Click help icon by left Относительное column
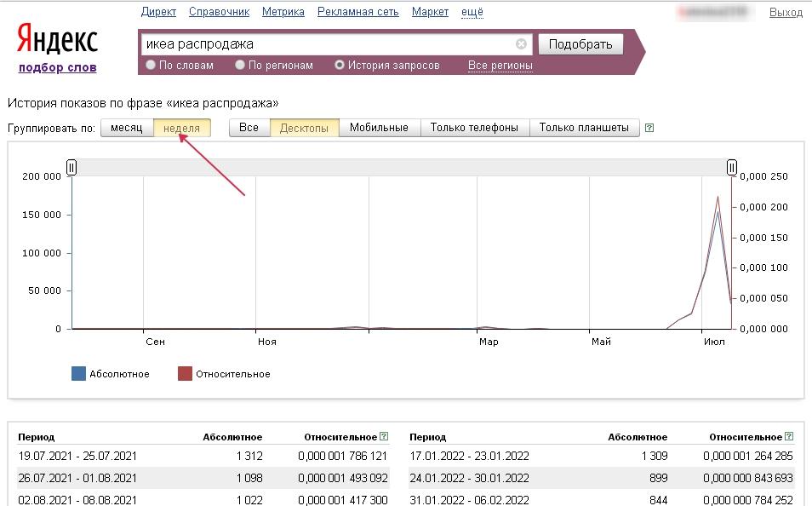This screenshot has height=506, width=812. (384, 437)
